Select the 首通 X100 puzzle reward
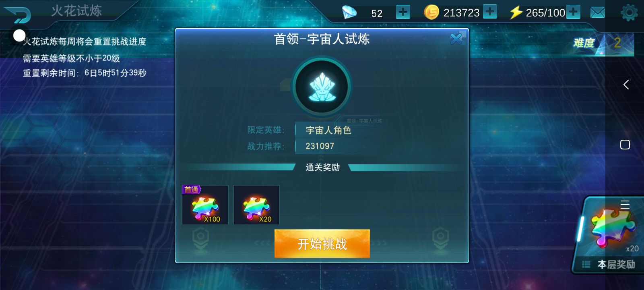The width and height of the screenshot is (644, 290). click(205, 205)
